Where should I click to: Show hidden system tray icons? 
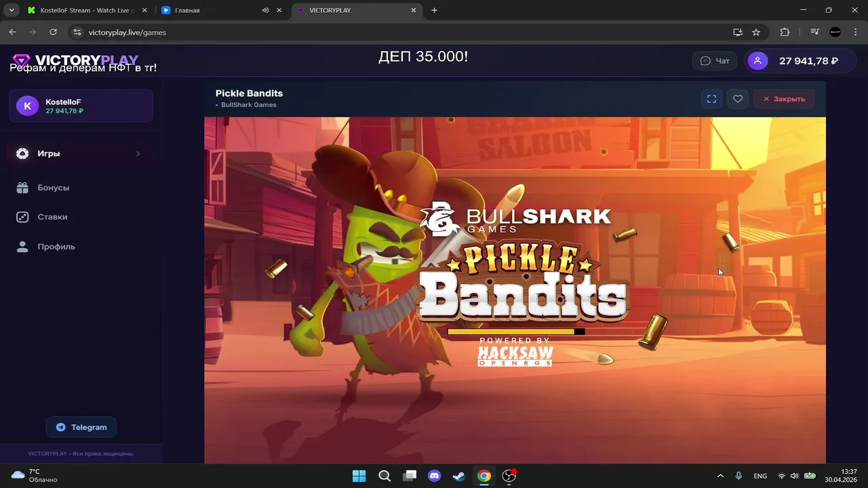[x=720, y=476]
